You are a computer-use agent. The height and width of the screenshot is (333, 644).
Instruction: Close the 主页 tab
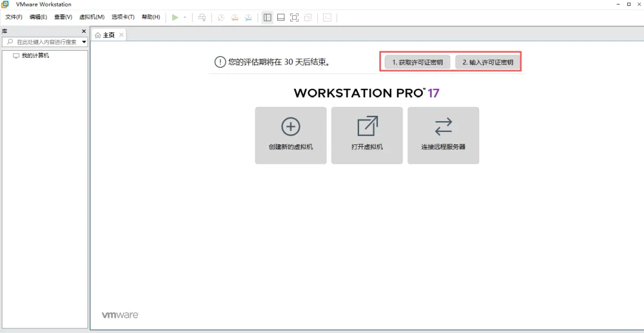tap(121, 35)
